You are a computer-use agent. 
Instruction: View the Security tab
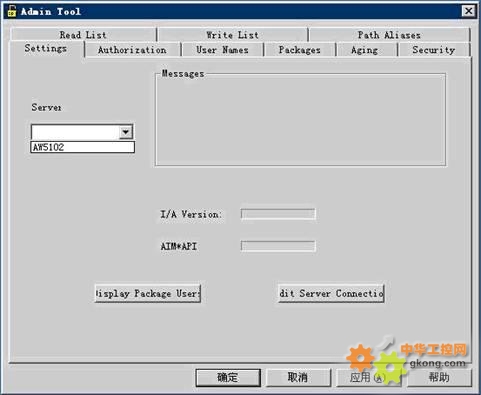tap(434, 50)
